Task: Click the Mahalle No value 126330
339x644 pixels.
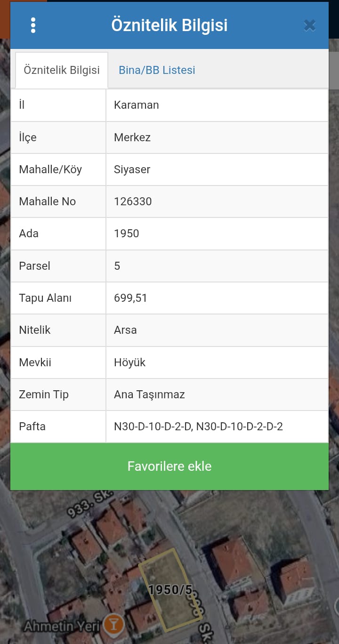Action: (x=133, y=201)
